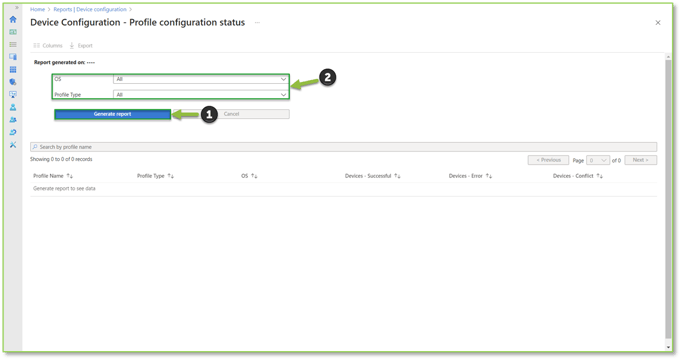The image size is (681, 360).
Task: Open the Endpoint security shield icon
Action: click(x=13, y=82)
